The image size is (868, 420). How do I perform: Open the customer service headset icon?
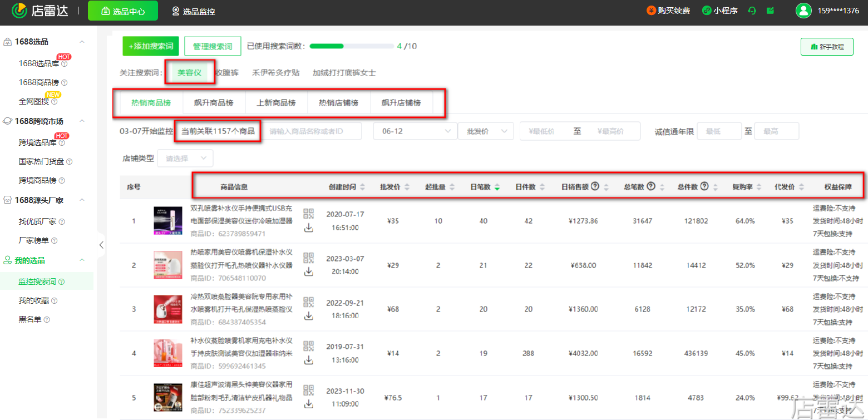[752, 11]
